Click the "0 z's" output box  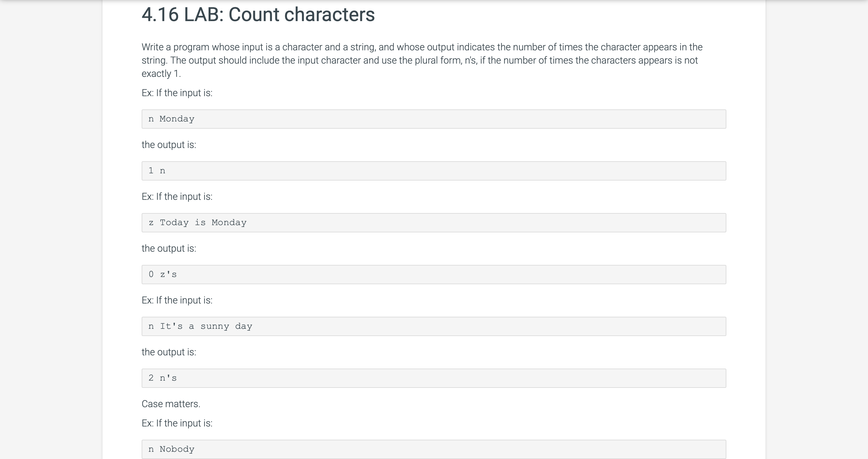434,275
